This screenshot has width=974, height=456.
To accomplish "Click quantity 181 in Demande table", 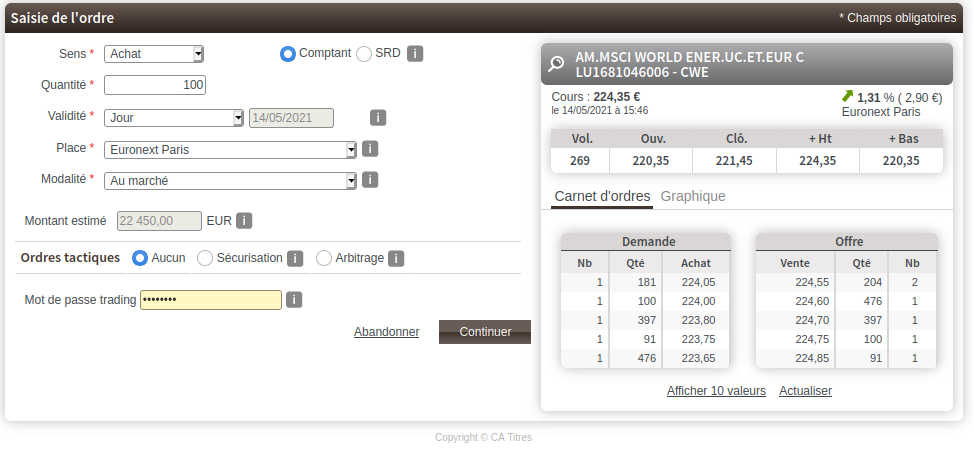I will point(647,282).
